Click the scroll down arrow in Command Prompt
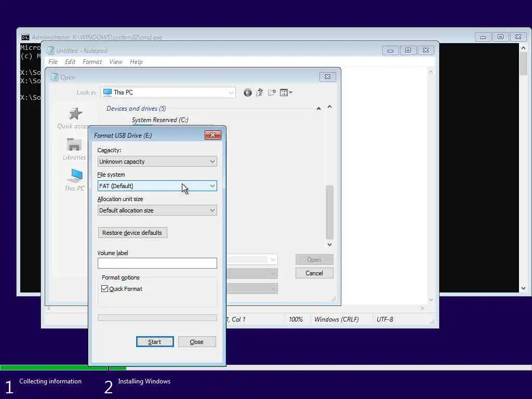532x399 pixels. [x=523, y=288]
